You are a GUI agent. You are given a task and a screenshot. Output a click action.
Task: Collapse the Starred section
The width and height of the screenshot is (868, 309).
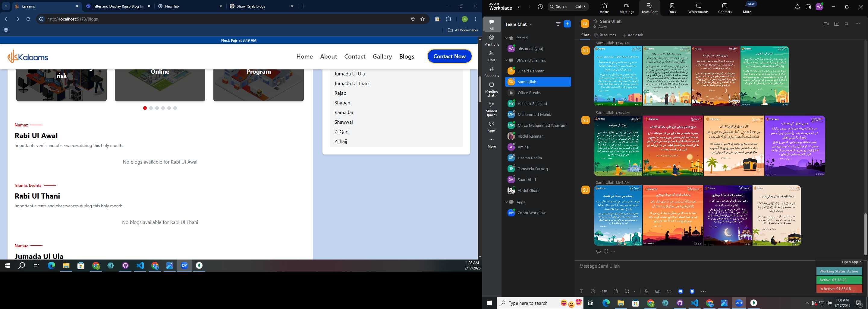point(506,38)
